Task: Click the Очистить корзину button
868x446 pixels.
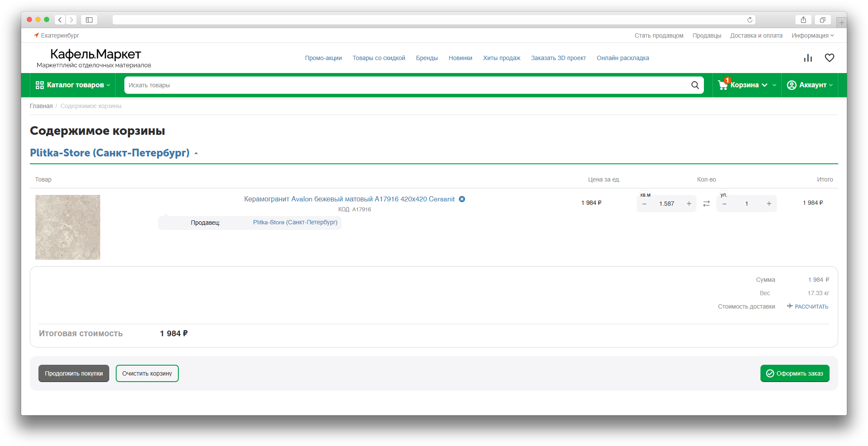Action: click(147, 373)
